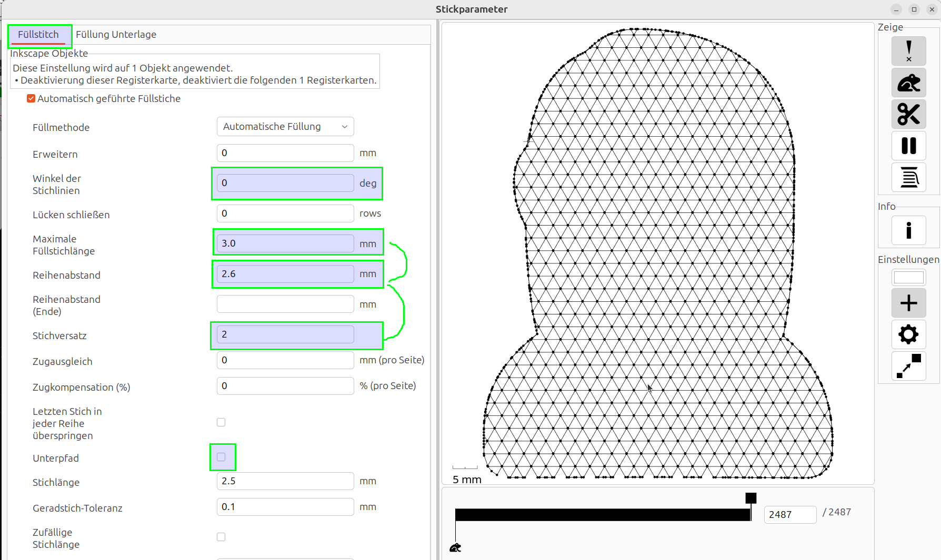
Task: Select the Stichversatz field
Action: (x=285, y=334)
